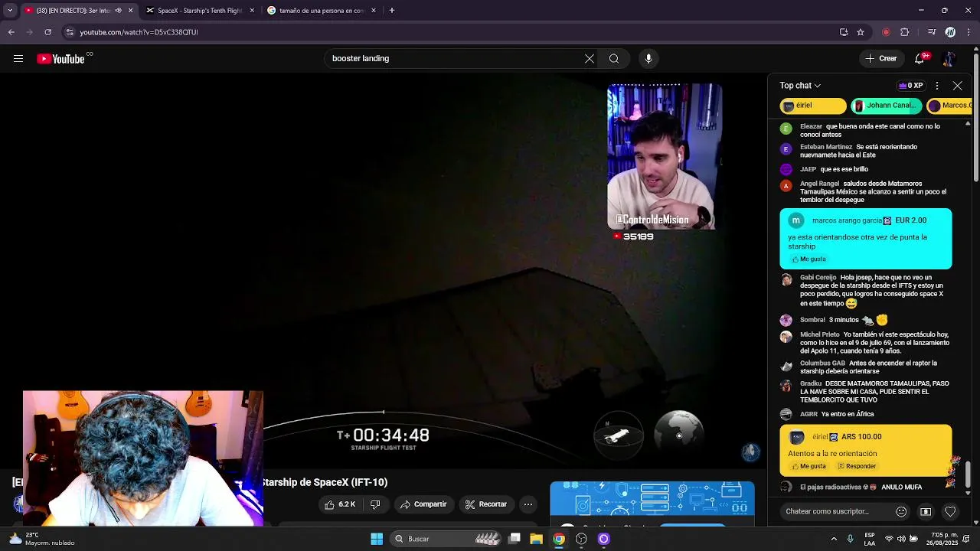This screenshot has width=980, height=551.
Task: Click the video player area
Action: pyautogui.click(x=383, y=272)
